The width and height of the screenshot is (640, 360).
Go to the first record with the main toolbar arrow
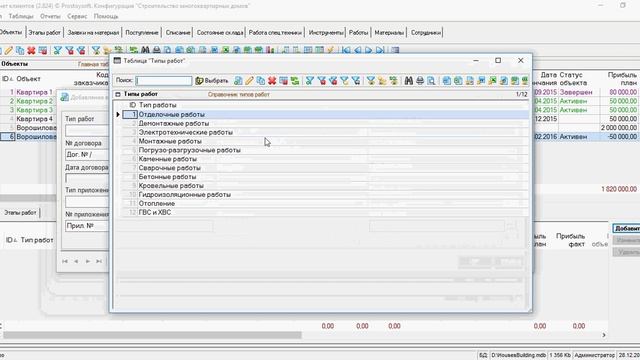[x=346, y=50]
